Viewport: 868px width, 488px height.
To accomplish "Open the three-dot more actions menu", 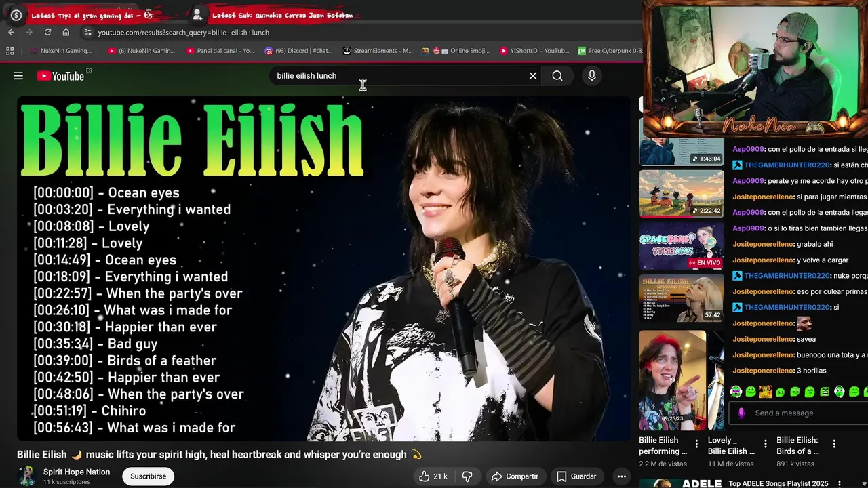I will (621, 476).
